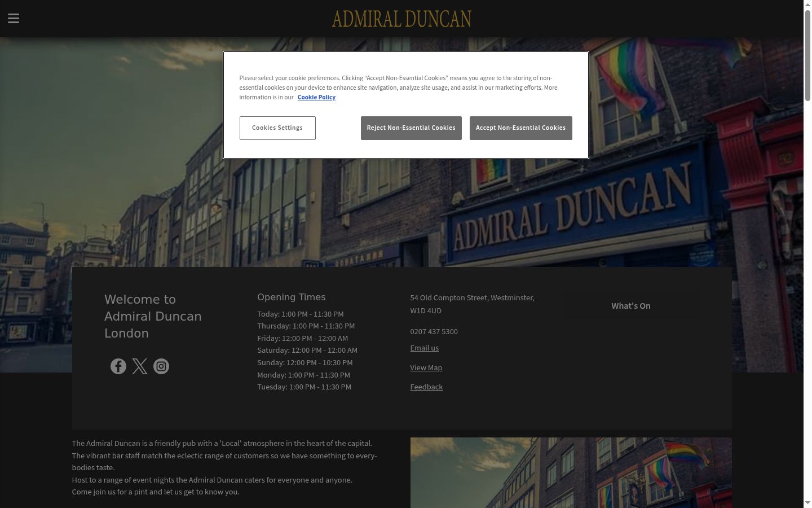812x508 pixels.
Task: Reject Non-Essential Cookies
Action: point(411,128)
